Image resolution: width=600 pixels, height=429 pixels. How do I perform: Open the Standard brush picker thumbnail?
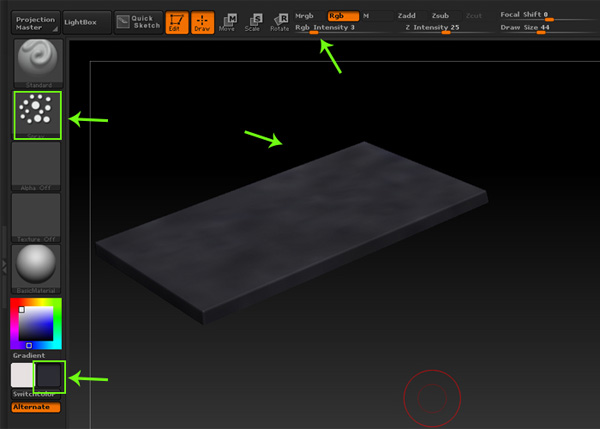[36, 63]
